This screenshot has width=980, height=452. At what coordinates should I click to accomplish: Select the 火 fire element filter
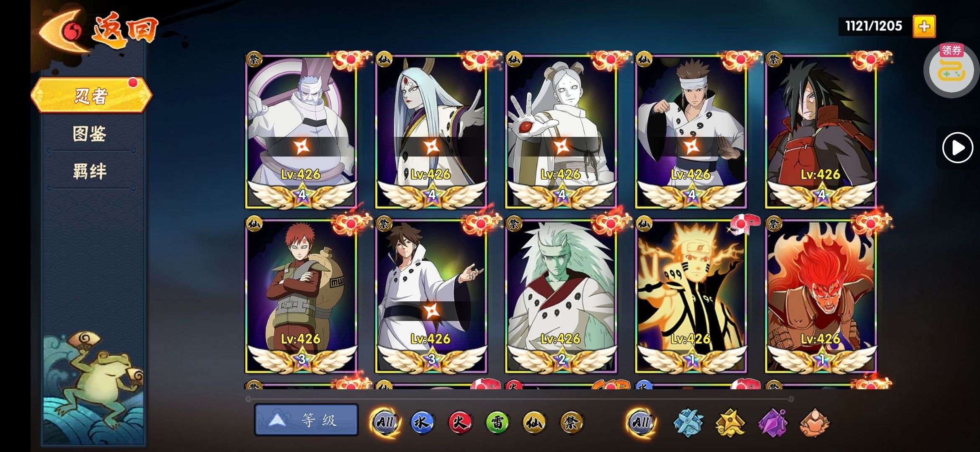tap(459, 422)
